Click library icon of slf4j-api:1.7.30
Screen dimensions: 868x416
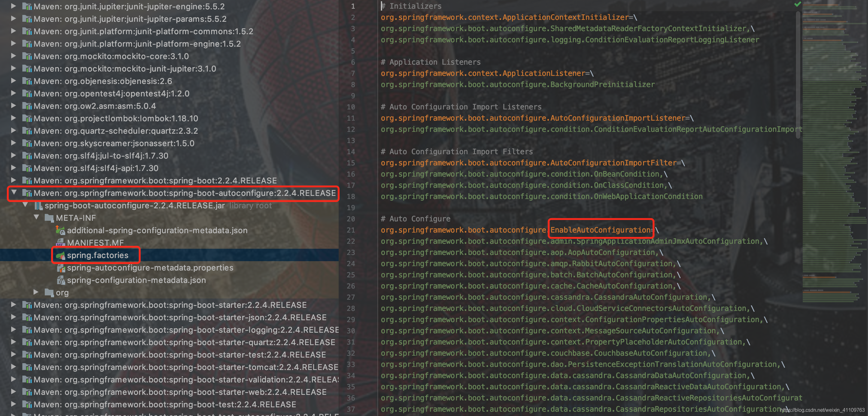[x=27, y=168]
